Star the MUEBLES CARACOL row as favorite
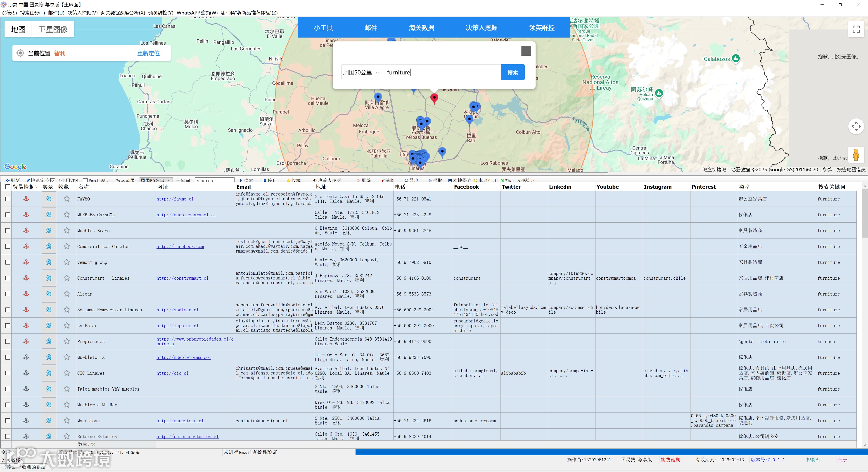 [67, 215]
